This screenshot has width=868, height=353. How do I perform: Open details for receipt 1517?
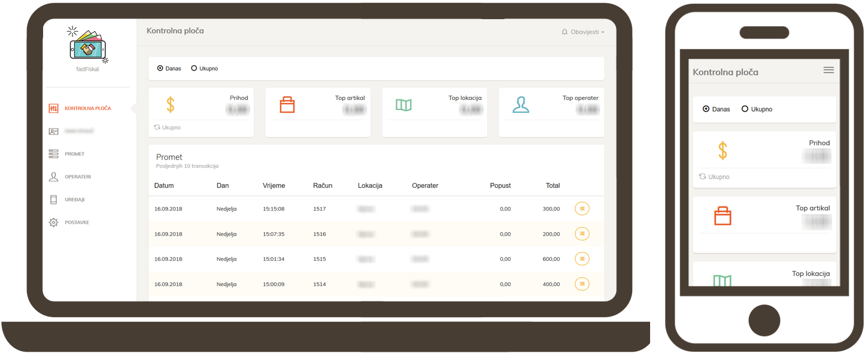tap(582, 209)
